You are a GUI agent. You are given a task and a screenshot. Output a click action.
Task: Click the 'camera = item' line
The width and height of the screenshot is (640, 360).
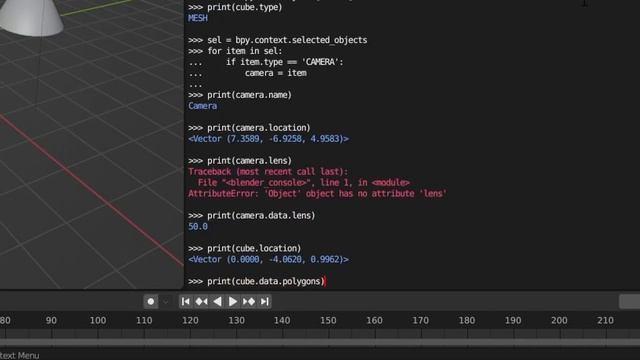pyautogui.click(x=276, y=73)
